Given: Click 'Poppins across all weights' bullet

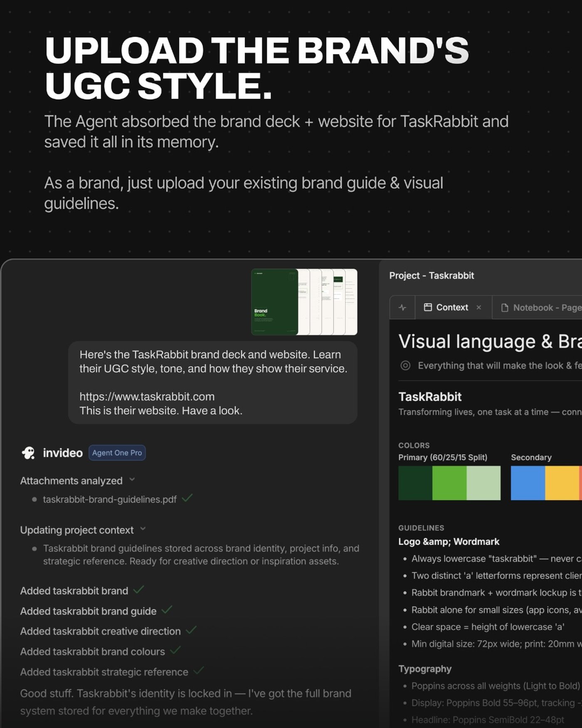Looking at the screenshot, I should click(496, 686).
